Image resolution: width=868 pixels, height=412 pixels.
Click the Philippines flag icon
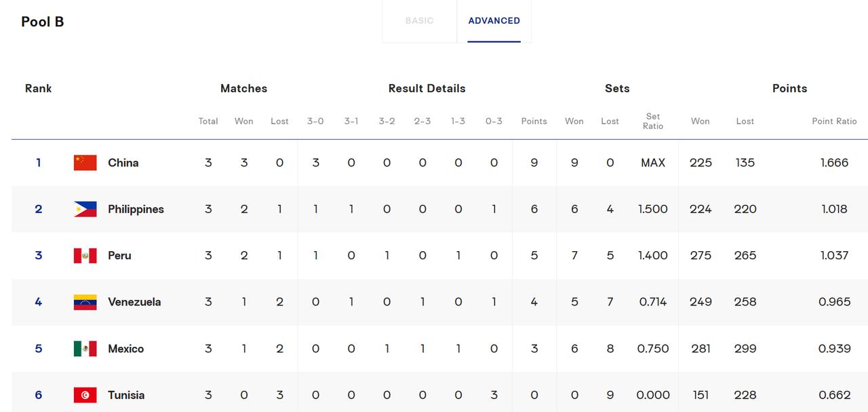(x=85, y=209)
